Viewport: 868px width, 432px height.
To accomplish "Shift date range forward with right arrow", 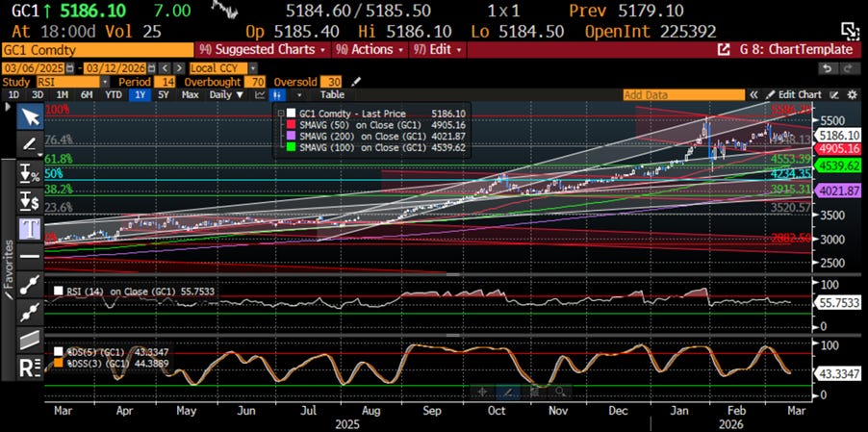I will point(179,68).
